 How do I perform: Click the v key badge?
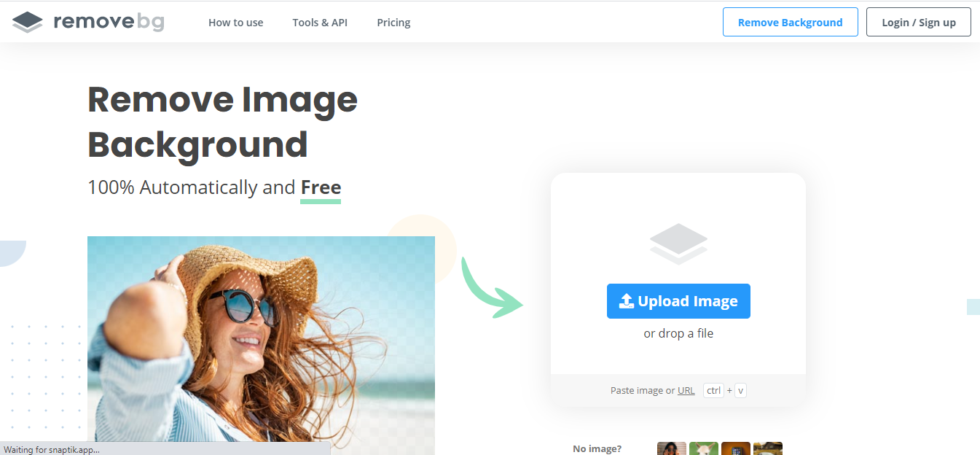point(740,391)
